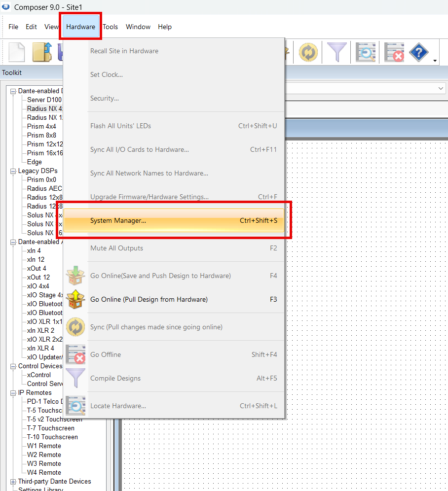Select Prism 0x0 under Legacy DSPs
The height and width of the screenshot is (491, 448).
(x=41, y=180)
